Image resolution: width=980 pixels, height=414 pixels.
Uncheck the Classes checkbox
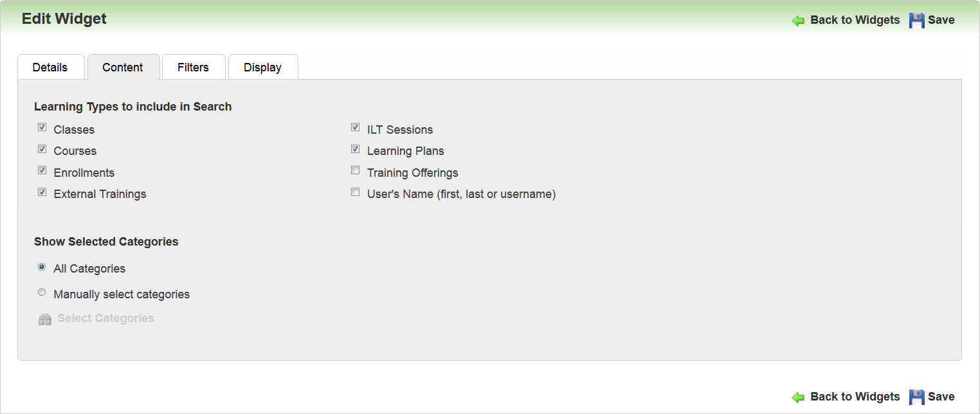pos(42,127)
